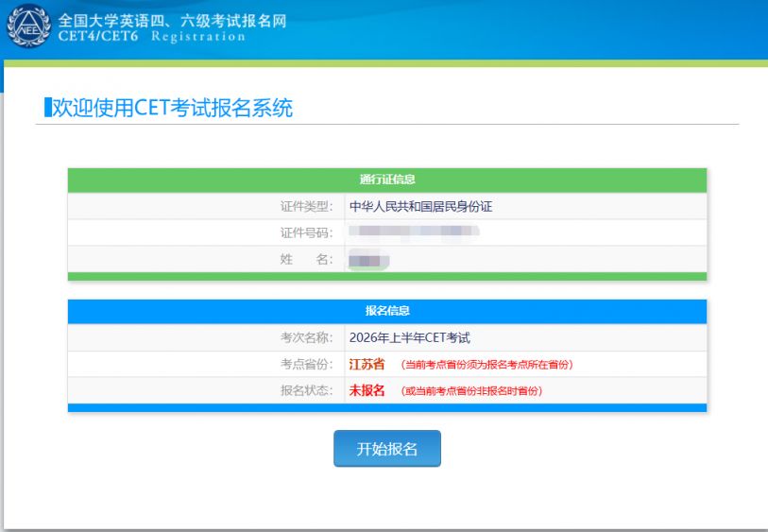Screen dimensions: 768x532
Task: Click the province value 江苏省
Action: pos(367,364)
